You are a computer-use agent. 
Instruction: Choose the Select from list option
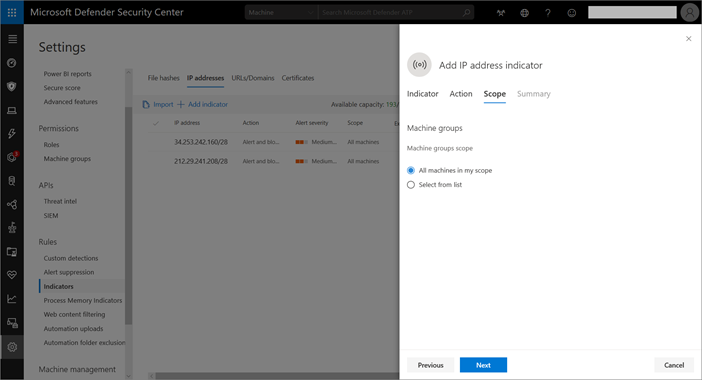click(x=434, y=185)
